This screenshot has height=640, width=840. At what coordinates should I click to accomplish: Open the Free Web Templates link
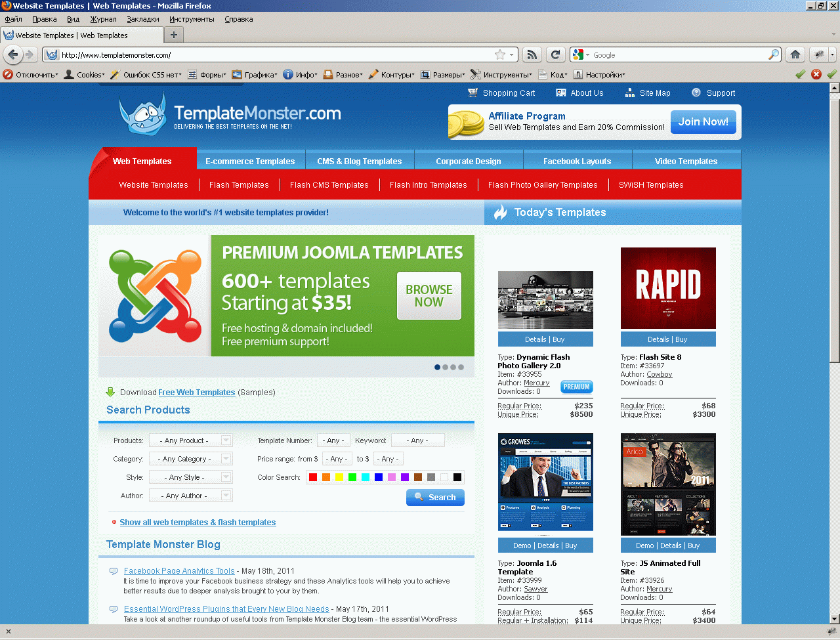pyautogui.click(x=197, y=393)
